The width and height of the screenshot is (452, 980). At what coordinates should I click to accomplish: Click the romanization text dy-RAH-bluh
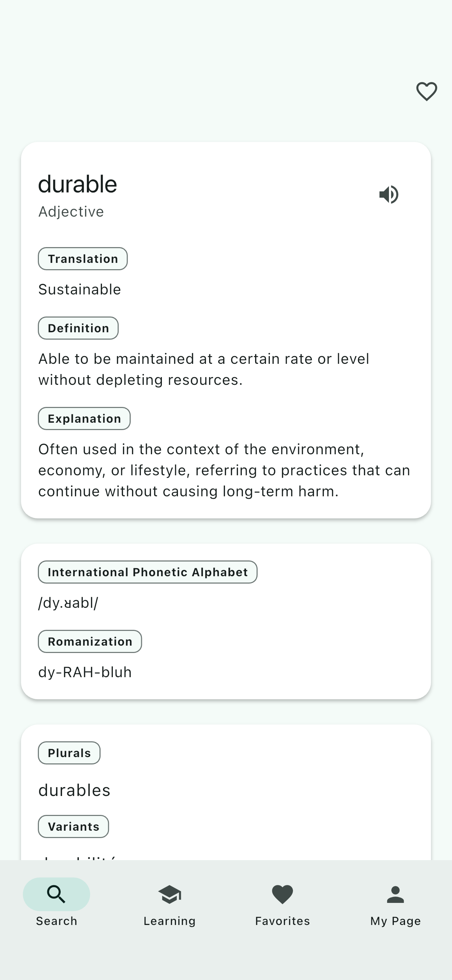(x=85, y=672)
